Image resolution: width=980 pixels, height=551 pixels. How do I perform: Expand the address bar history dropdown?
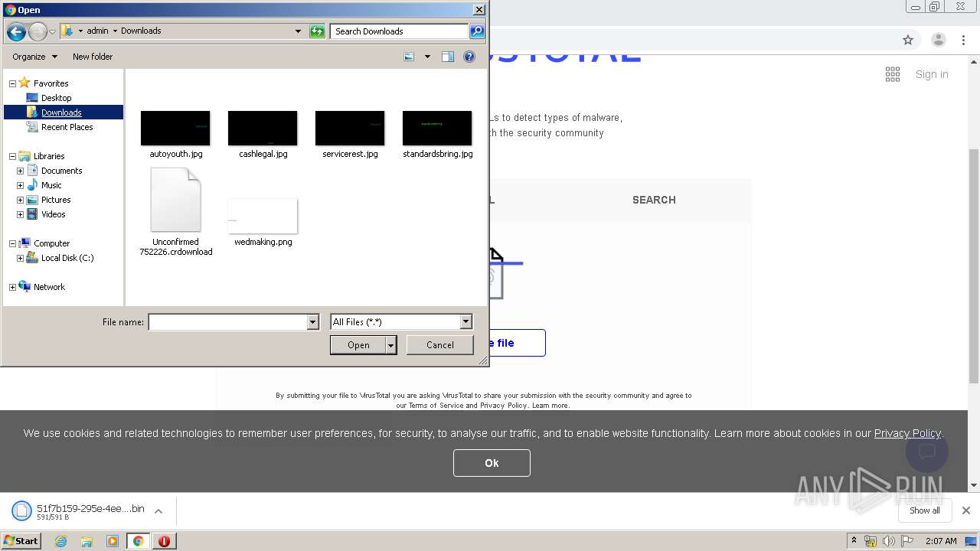pyautogui.click(x=298, y=31)
